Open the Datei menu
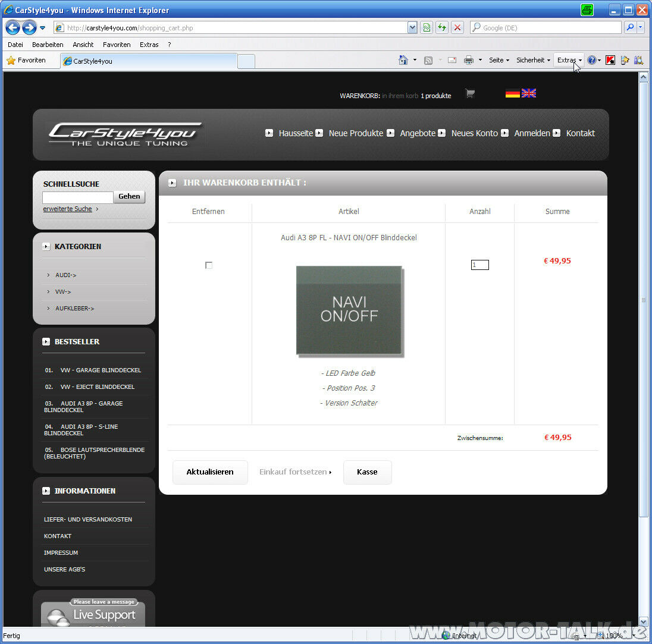Screen dimensions: 652x644 click(x=15, y=45)
